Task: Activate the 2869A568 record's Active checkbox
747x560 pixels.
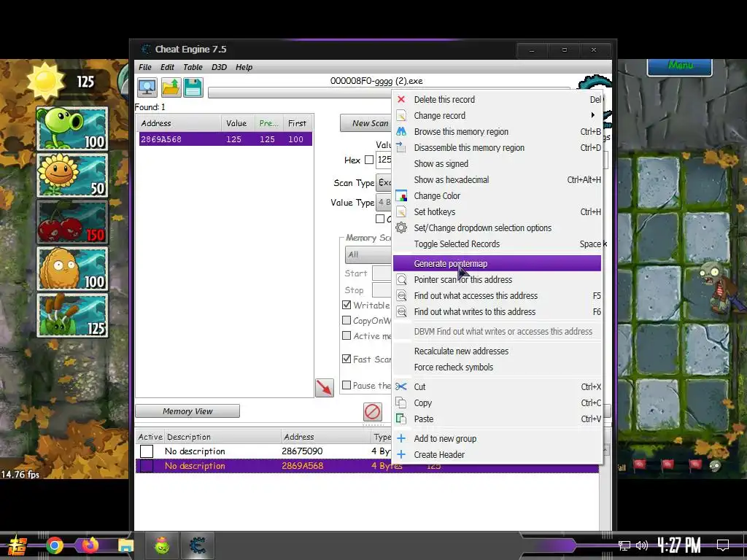Action: coord(147,466)
